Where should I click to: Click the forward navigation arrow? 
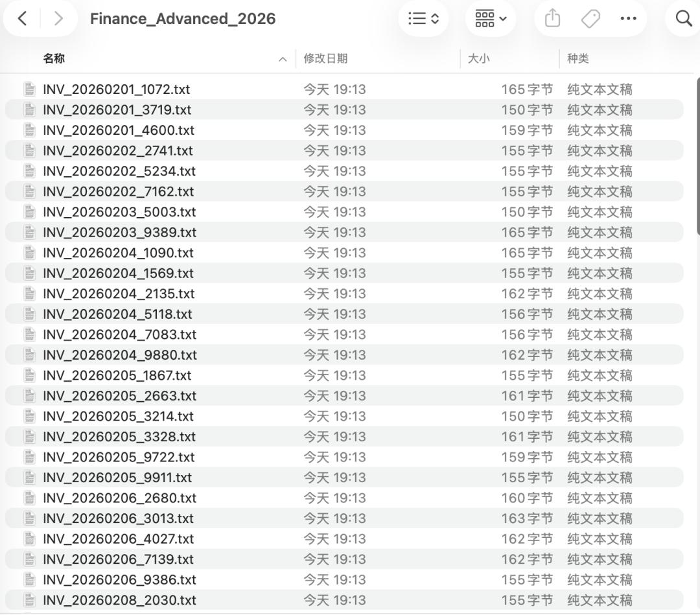[58, 19]
